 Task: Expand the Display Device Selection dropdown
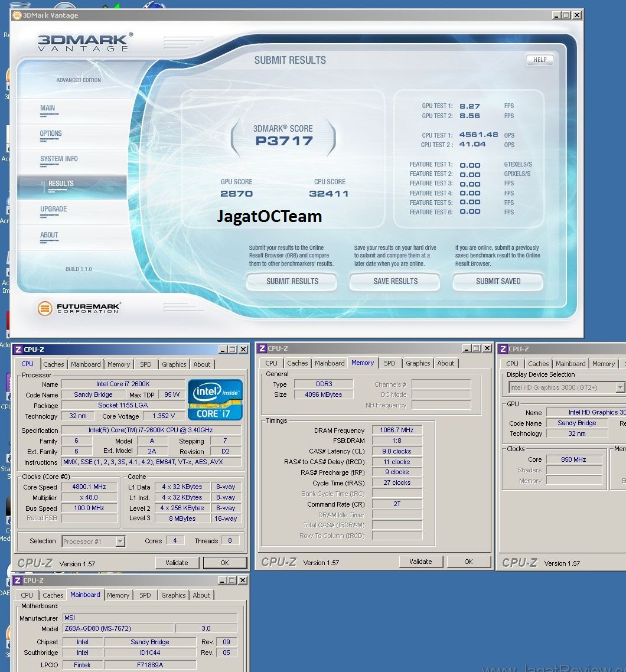tap(620, 387)
